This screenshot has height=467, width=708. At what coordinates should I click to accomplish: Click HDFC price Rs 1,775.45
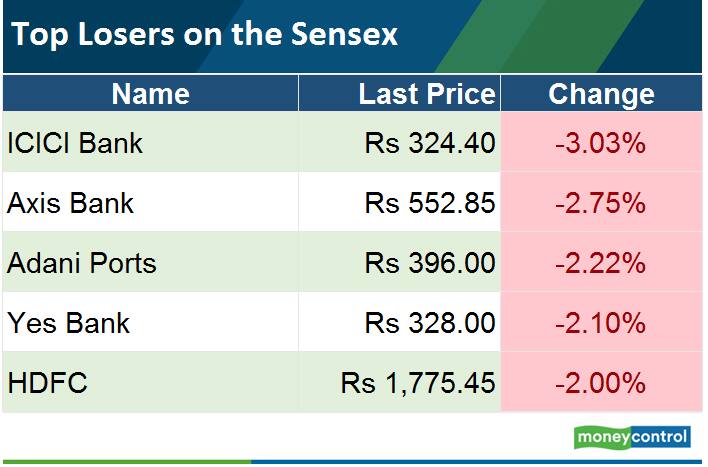pos(418,383)
